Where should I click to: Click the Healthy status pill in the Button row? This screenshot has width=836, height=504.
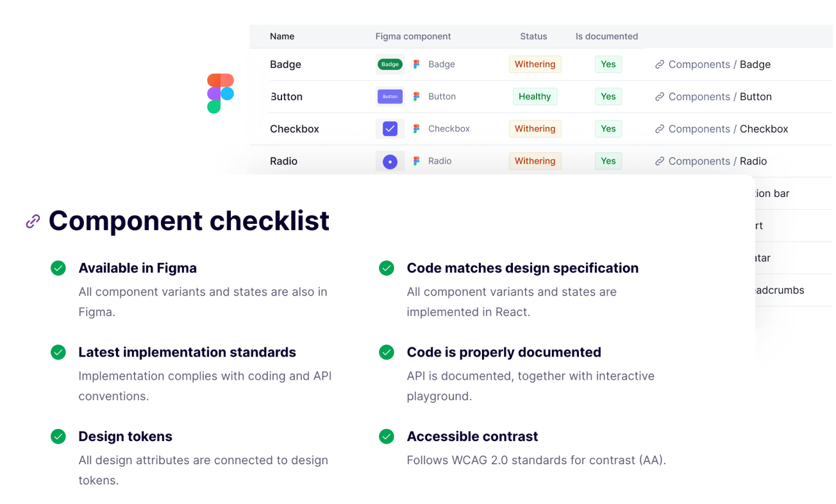tap(535, 96)
